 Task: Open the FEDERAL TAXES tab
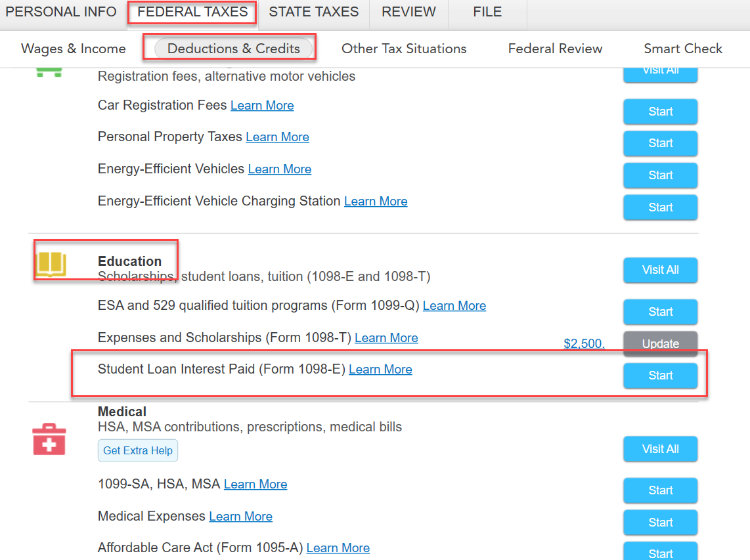[x=192, y=12]
